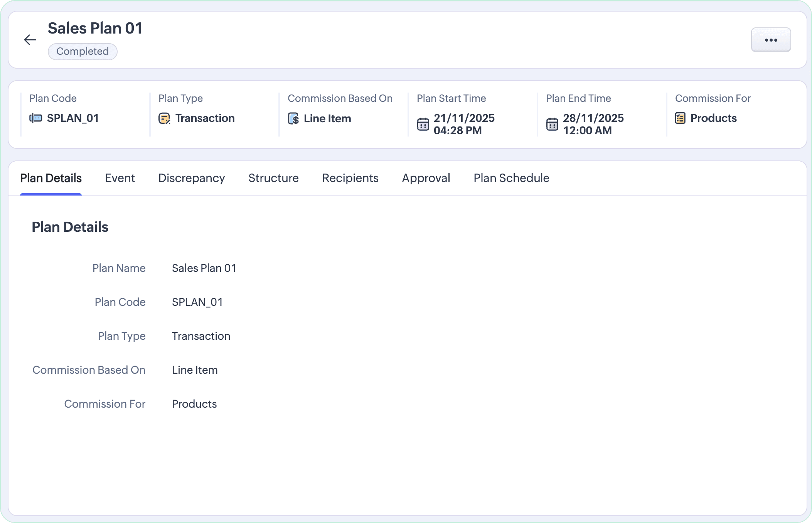The height and width of the screenshot is (523, 812).
Task: Click the 28/11/2025 12:00 AM end time
Action: [x=593, y=124]
